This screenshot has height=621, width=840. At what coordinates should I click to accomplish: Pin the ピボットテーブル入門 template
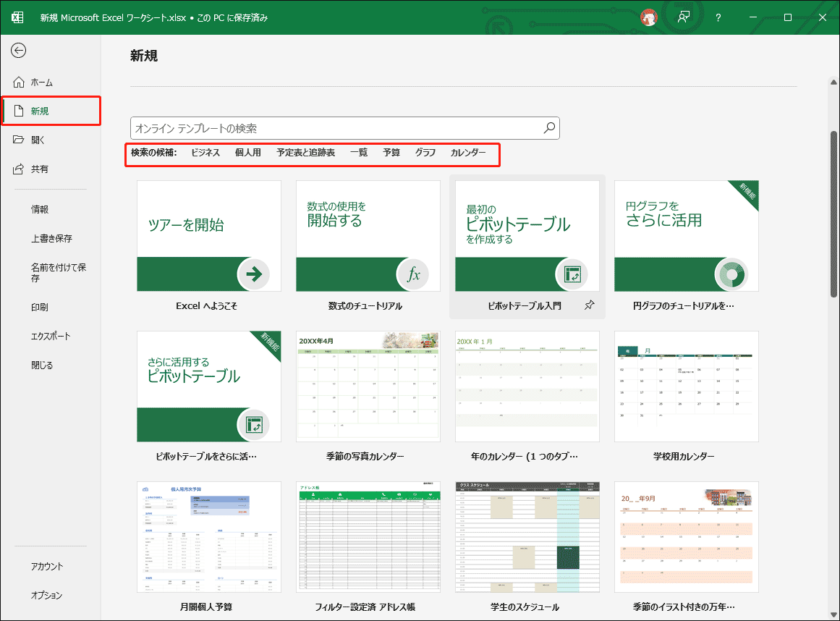(x=589, y=306)
